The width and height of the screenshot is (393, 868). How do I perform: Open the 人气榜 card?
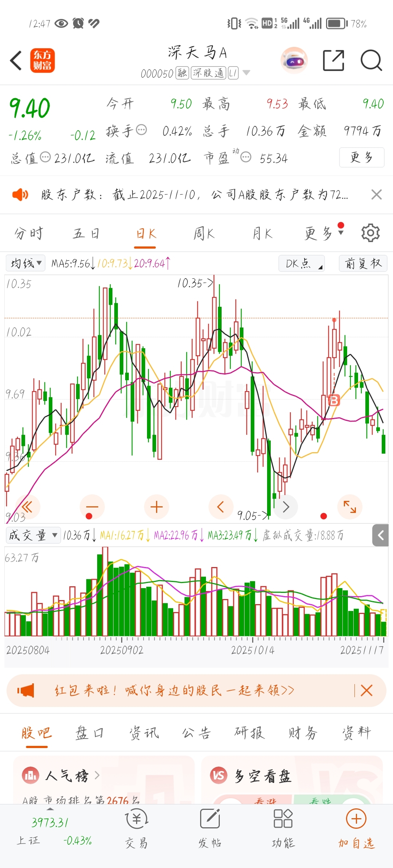pyautogui.click(x=104, y=780)
